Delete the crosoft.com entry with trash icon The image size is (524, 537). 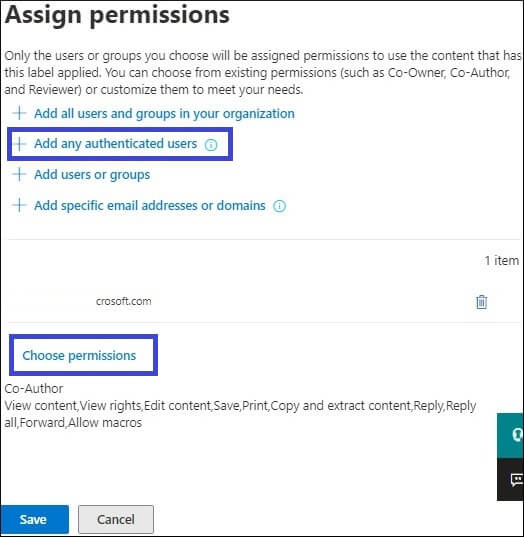pos(482,302)
